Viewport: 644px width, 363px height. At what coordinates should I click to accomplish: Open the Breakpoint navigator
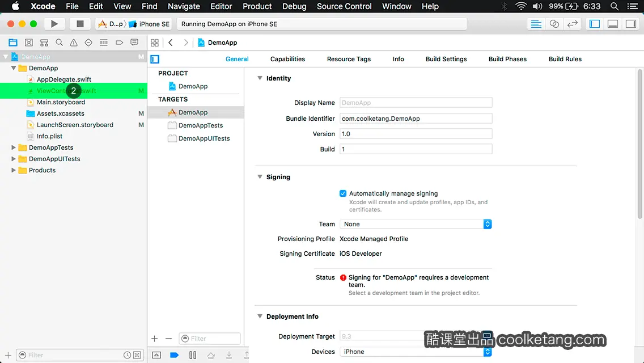[x=119, y=43]
